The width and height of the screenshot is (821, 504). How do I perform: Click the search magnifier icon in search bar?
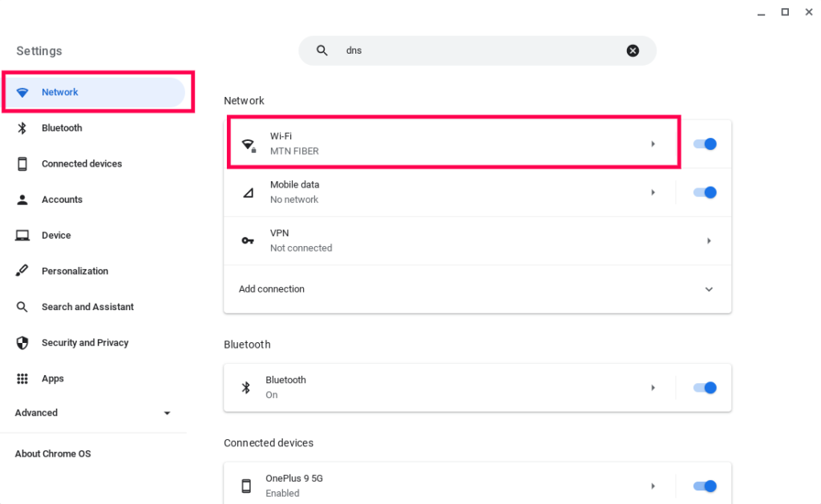click(x=322, y=50)
